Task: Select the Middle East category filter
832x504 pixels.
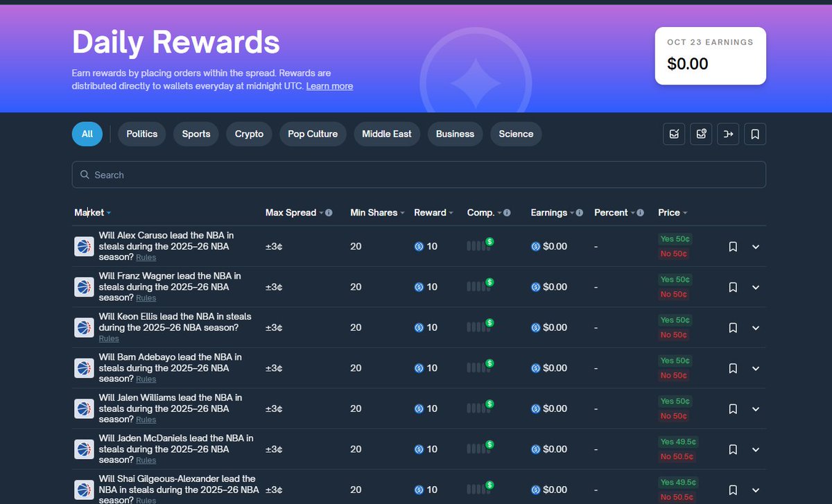Action: point(387,134)
